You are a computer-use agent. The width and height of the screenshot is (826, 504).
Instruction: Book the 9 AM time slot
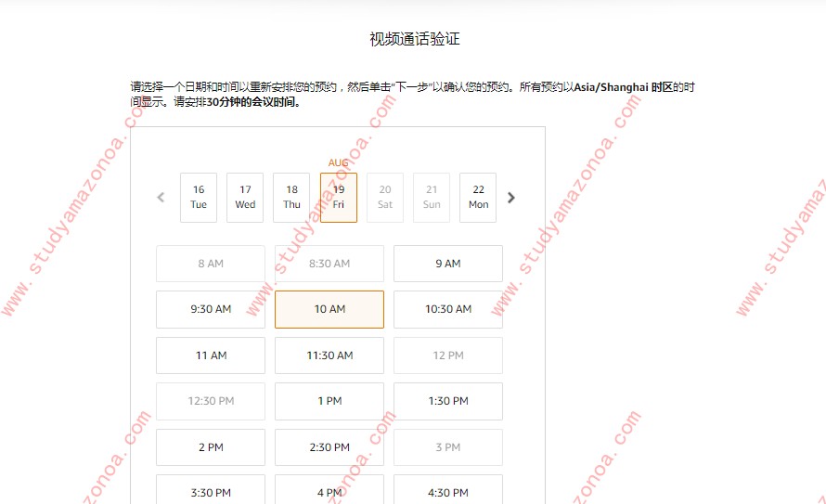pyautogui.click(x=448, y=264)
